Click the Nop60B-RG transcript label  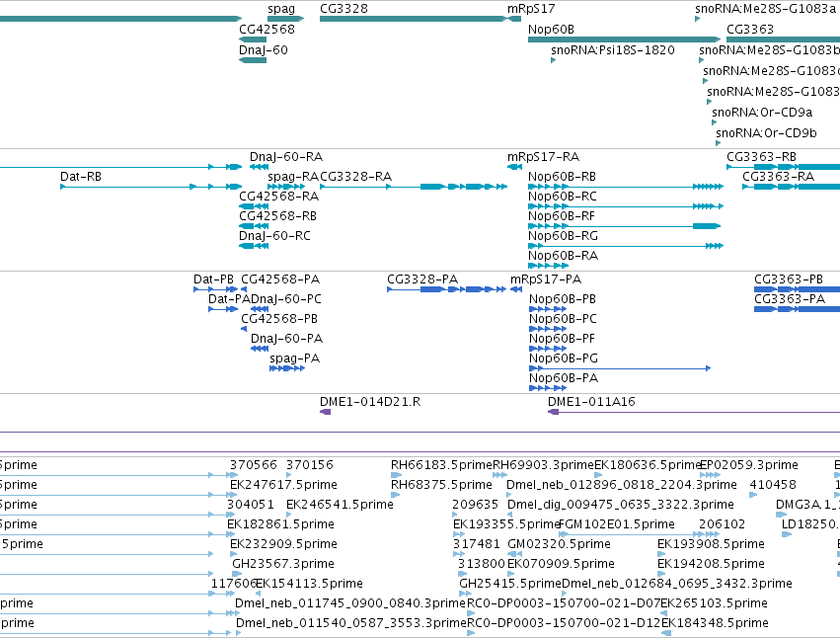(x=563, y=236)
